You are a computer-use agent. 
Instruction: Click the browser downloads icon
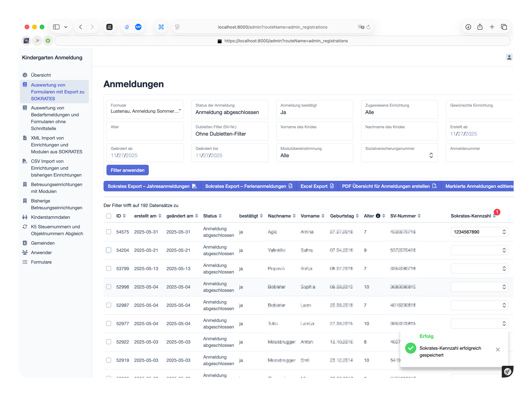coord(468,27)
